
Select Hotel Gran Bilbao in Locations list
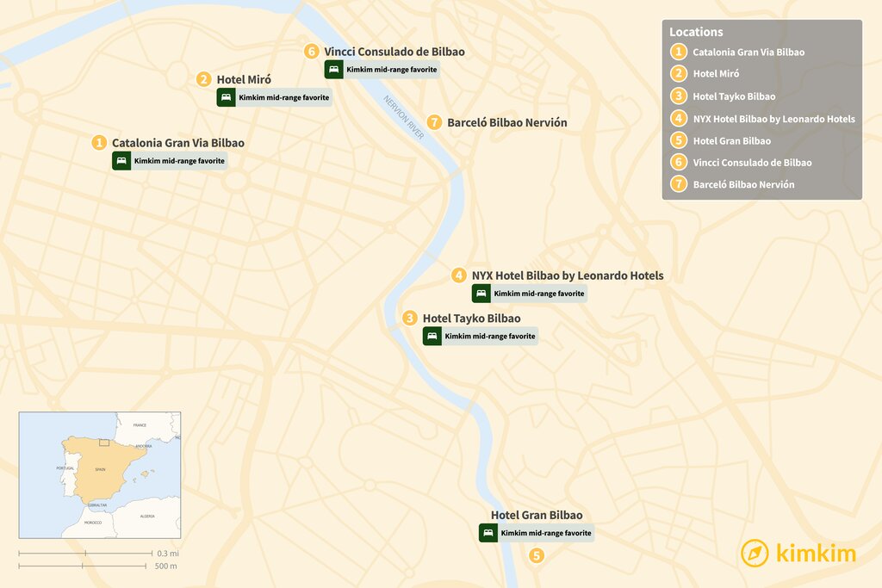[x=731, y=140]
